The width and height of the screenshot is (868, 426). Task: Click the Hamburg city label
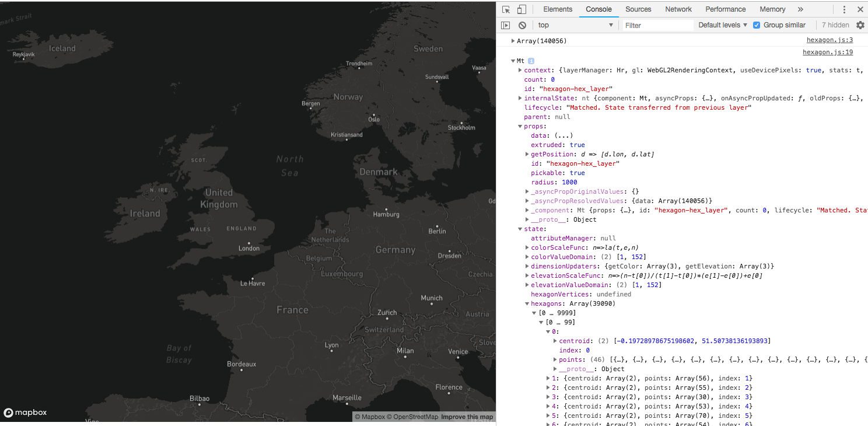386,214
